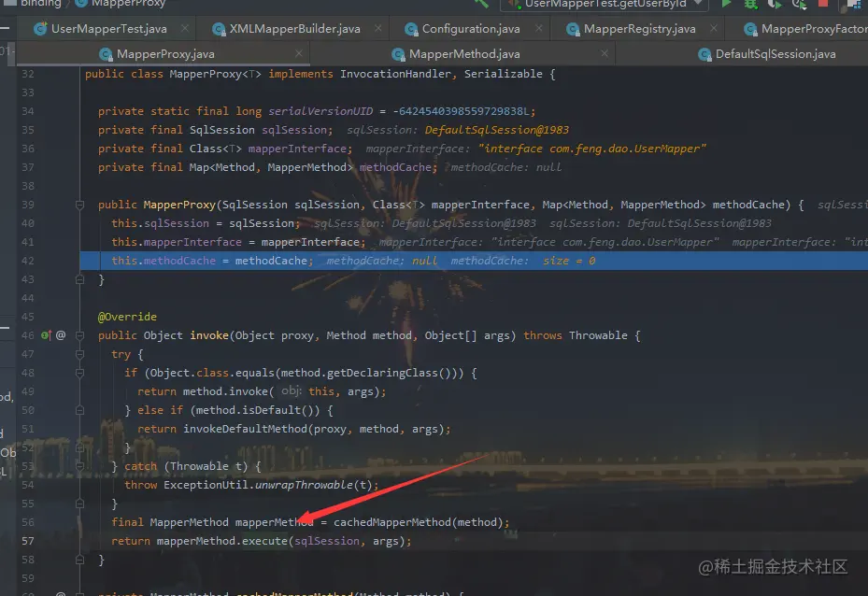Click the invoke method name on line 46
Image resolution: width=868 pixels, height=596 pixels.
pos(209,336)
